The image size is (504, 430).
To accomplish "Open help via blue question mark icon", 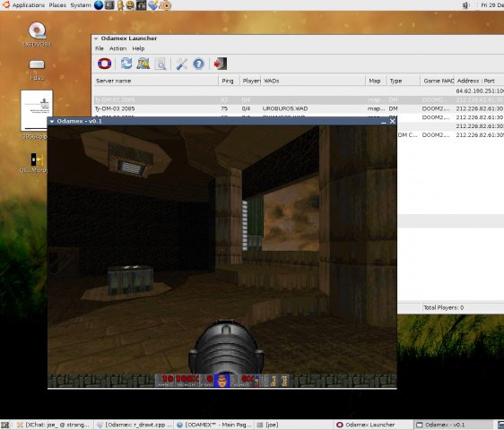I will (x=199, y=64).
